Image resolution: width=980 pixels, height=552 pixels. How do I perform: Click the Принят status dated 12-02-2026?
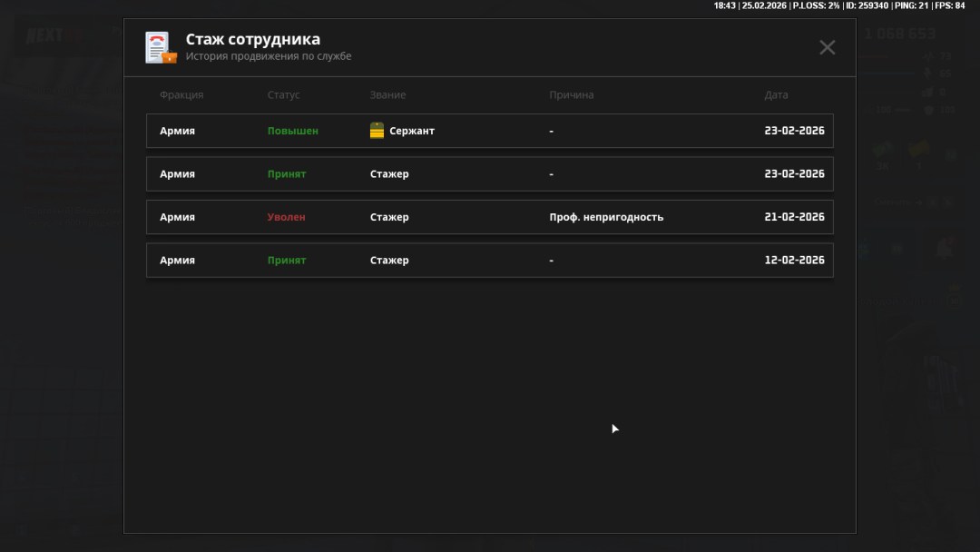click(x=287, y=261)
